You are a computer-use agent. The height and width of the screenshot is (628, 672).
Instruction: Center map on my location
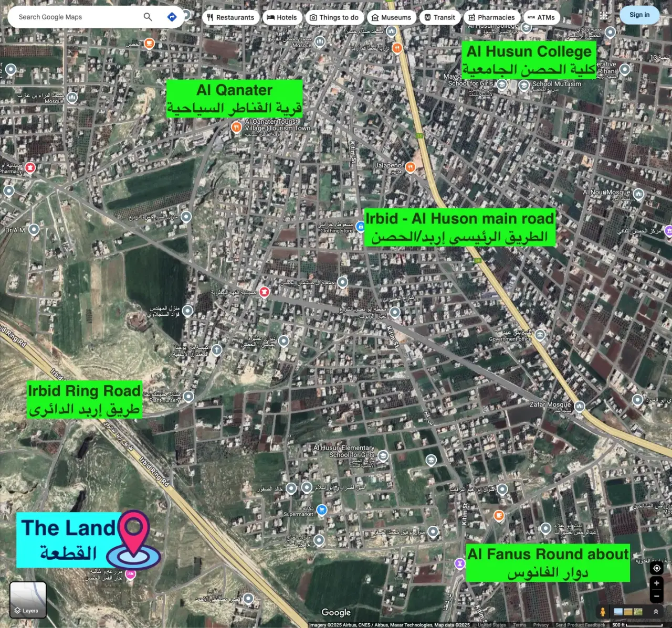pos(657,568)
